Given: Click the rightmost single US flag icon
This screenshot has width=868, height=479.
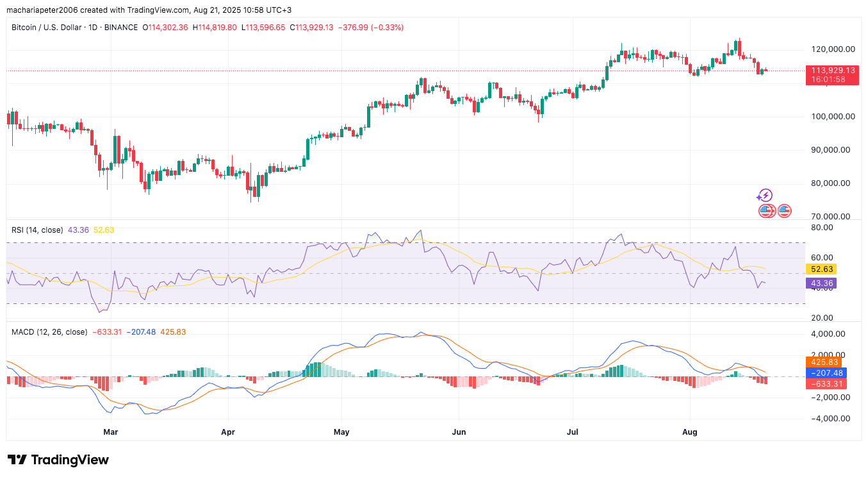Looking at the screenshot, I should click(x=785, y=210).
